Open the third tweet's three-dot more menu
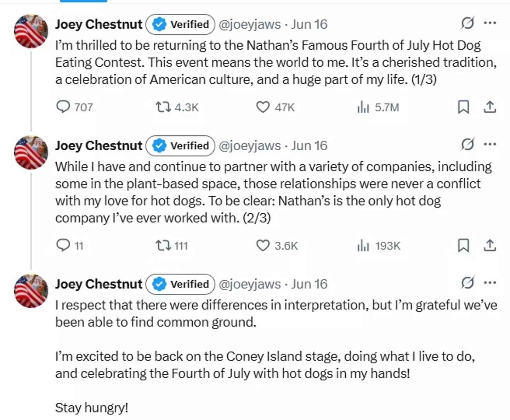510x420 pixels. click(x=490, y=283)
